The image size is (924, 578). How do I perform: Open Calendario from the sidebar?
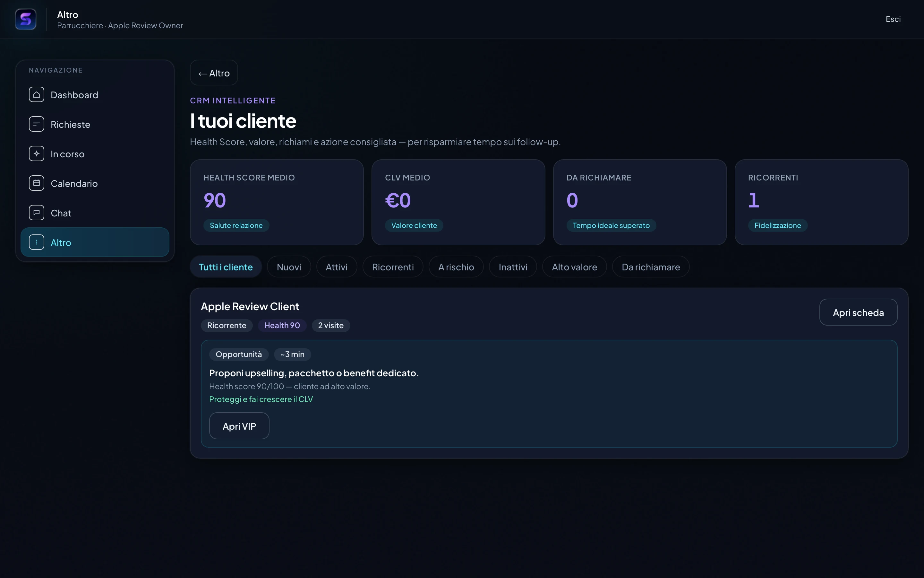95,183
